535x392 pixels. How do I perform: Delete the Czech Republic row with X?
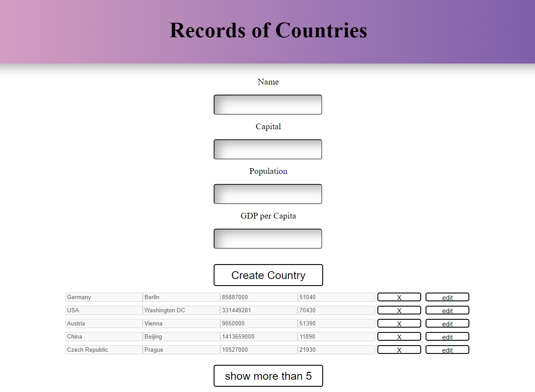(399, 350)
